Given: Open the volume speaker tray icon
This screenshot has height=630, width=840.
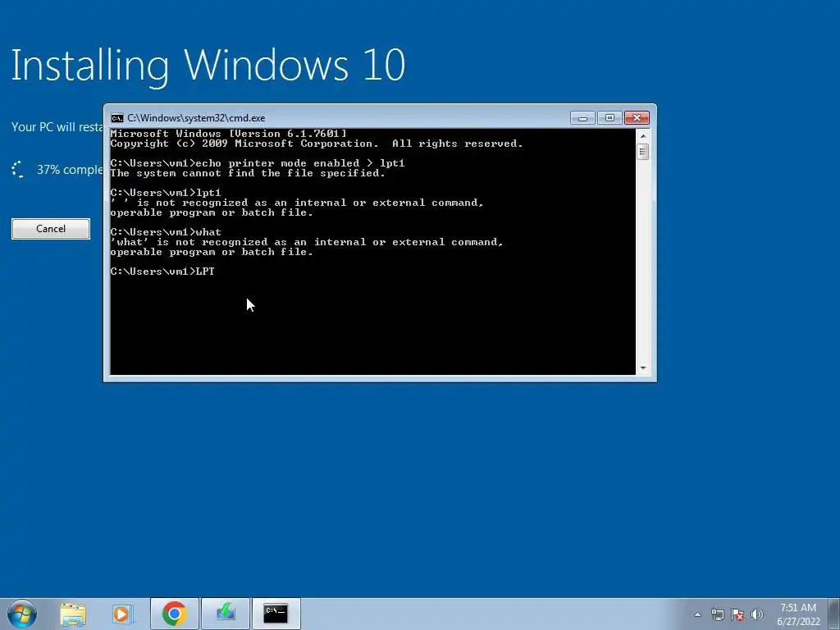Looking at the screenshot, I should coord(757,614).
